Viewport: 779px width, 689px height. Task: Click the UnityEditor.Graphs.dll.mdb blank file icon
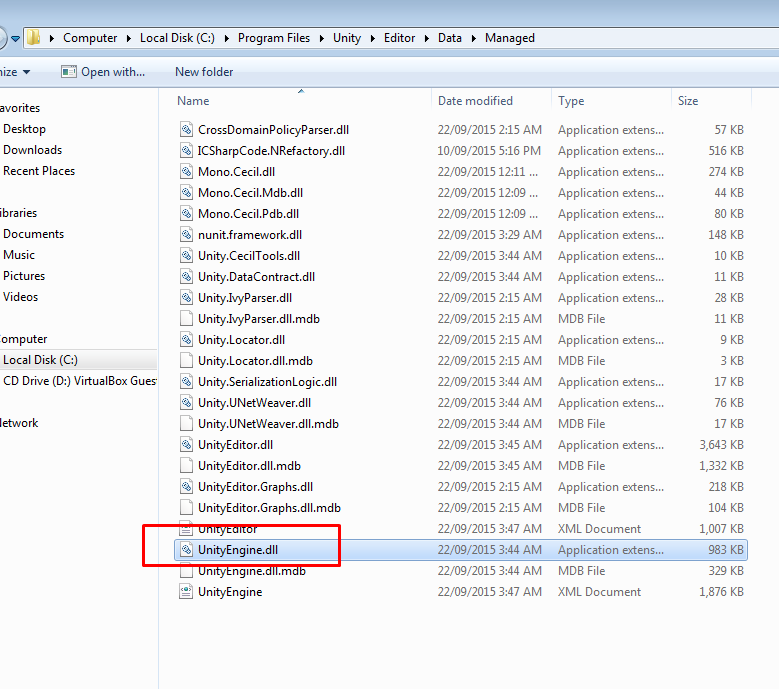(186, 508)
